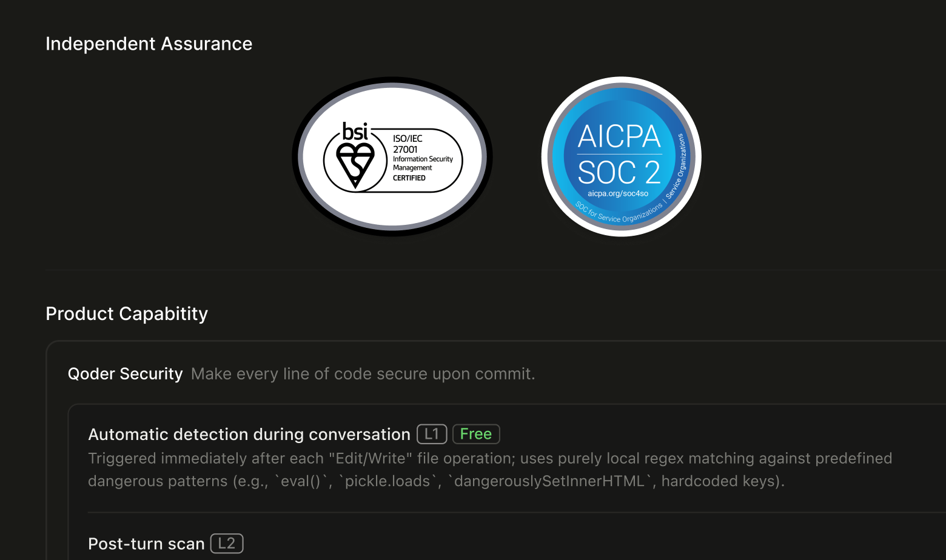Screen dimensions: 946x560
Task: Select the L1 level tag
Action: [432, 434]
